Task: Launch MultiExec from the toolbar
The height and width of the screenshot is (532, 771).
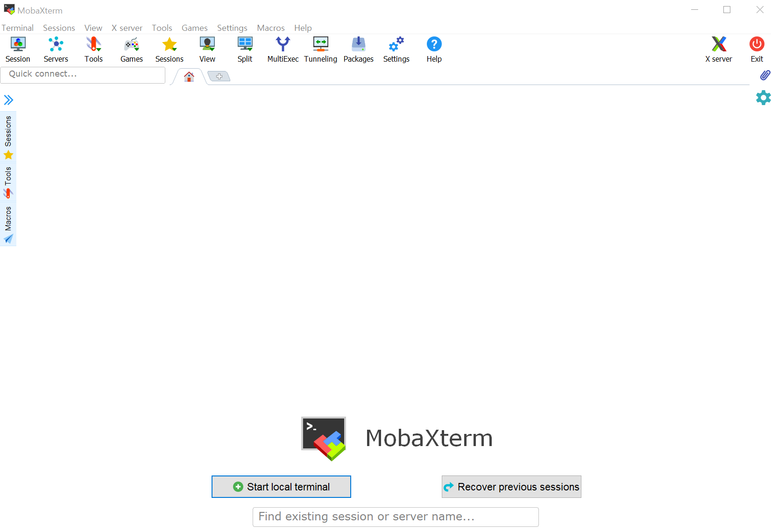Action: coord(283,50)
